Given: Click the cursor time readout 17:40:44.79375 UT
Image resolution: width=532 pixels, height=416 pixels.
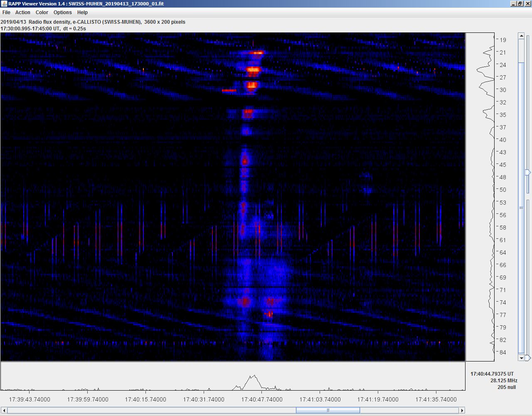Looking at the screenshot, I should pyautogui.click(x=492, y=374).
